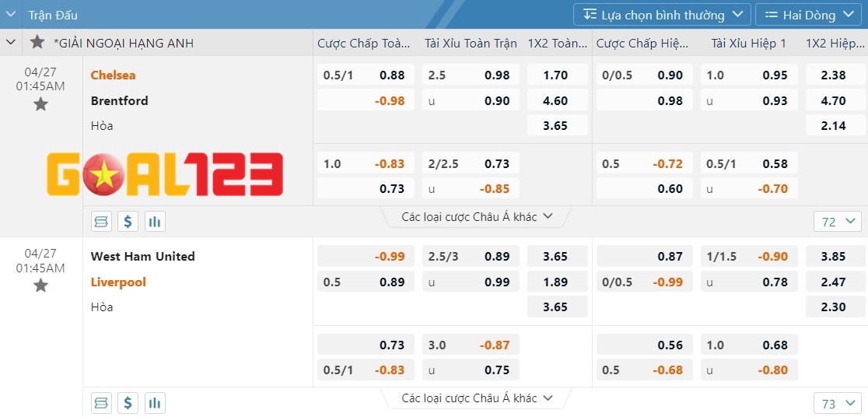The width and height of the screenshot is (868, 417).
Task: Click stacked-lines icon under Chelsea match
Action: pyautogui.click(x=102, y=222)
